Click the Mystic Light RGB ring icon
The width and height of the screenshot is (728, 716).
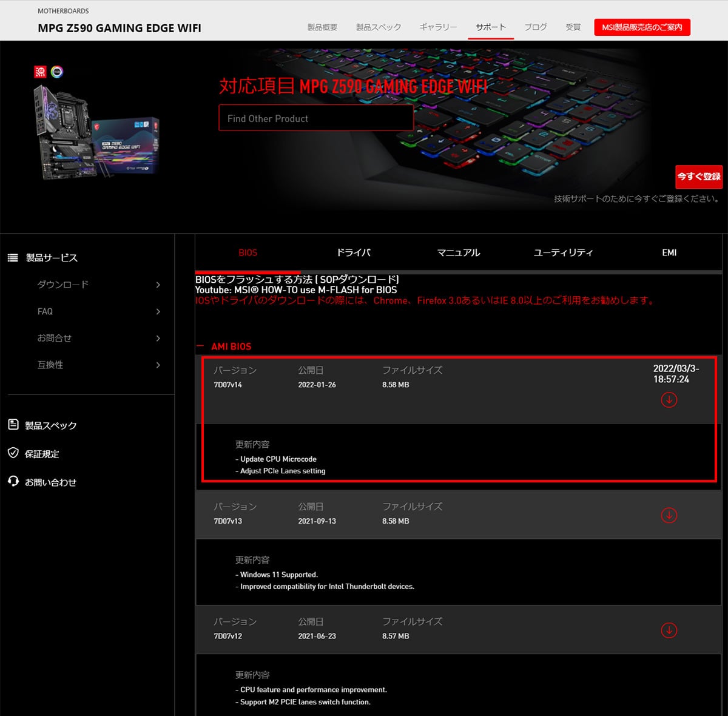point(57,72)
